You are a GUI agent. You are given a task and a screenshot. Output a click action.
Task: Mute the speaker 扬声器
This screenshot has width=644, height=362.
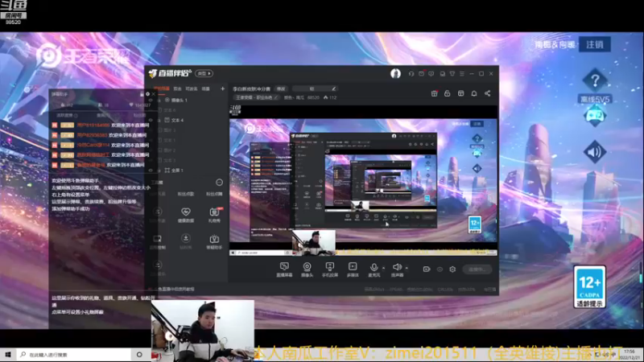pos(397,269)
